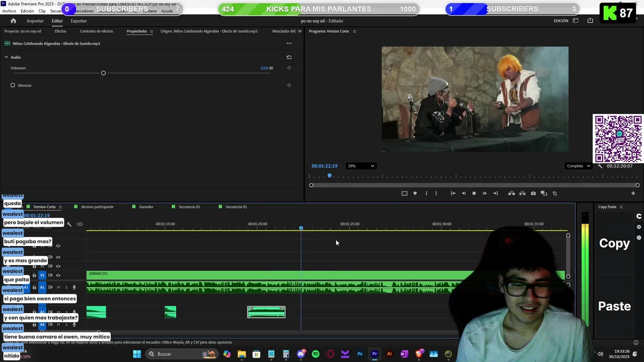Open Programa: Version Corta panel menu
Screen dimensions: 644x362
pyautogui.click(x=354, y=31)
